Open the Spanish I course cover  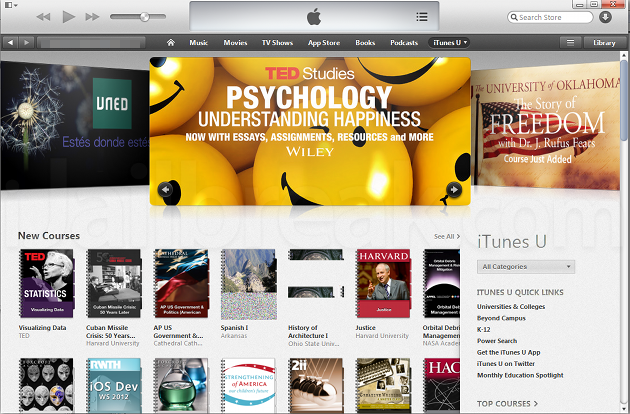tap(249, 284)
